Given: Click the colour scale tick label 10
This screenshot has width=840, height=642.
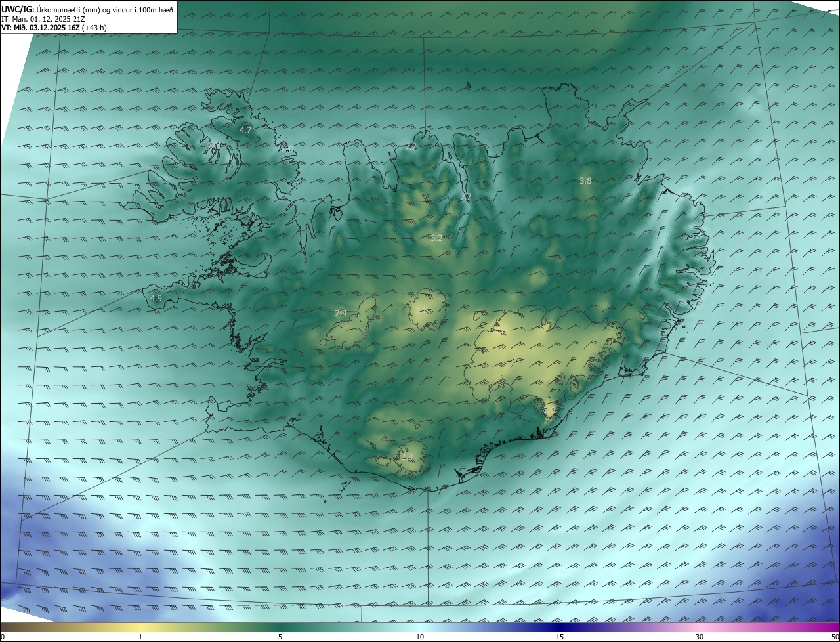Looking at the screenshot, I should coord(420,637).
